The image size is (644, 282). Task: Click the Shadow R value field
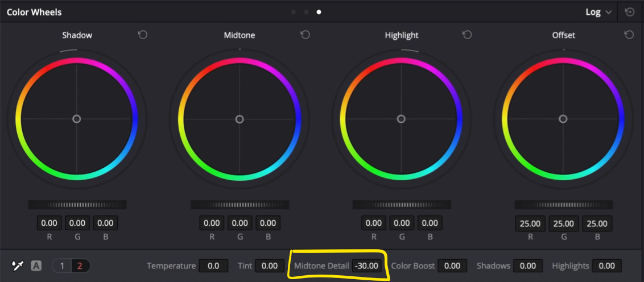[x=49, y=223]
